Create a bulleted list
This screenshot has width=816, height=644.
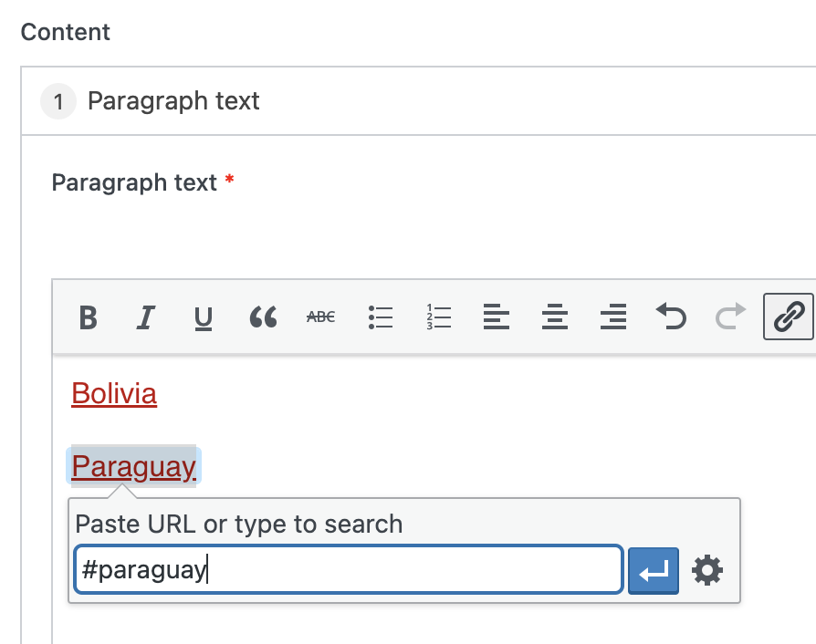click(380, 317)
